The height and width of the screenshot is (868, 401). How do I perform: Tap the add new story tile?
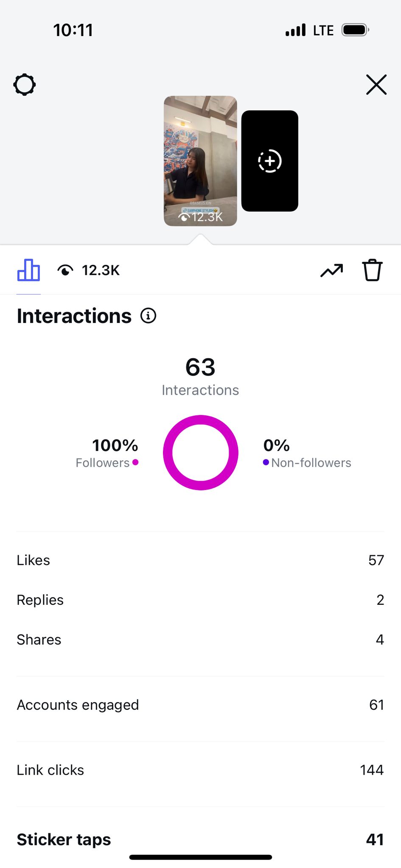point(270,161)
